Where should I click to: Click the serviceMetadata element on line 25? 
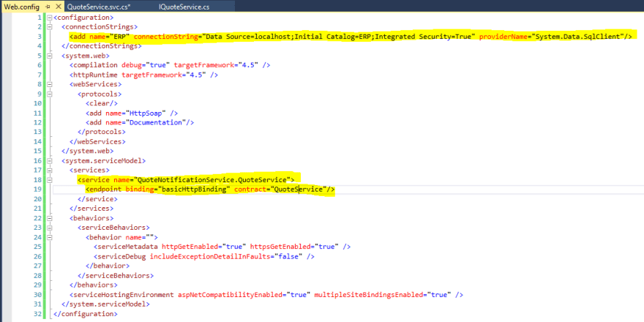[127, 247]
